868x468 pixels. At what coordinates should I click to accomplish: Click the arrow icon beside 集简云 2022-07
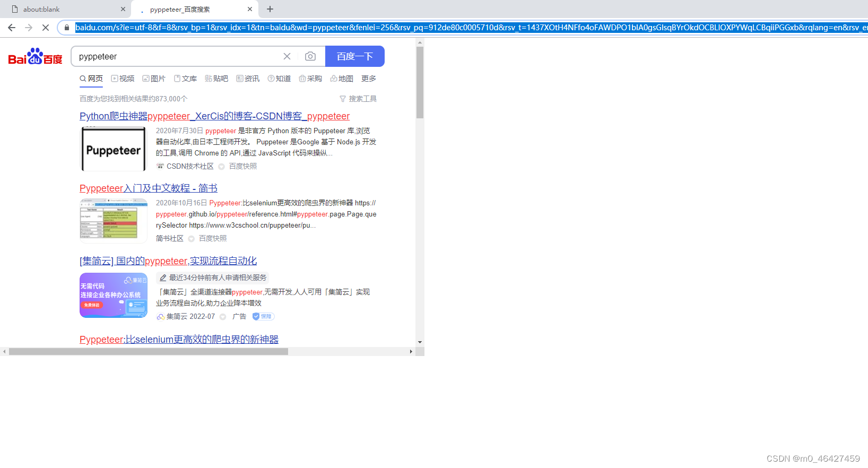point(223,317)
